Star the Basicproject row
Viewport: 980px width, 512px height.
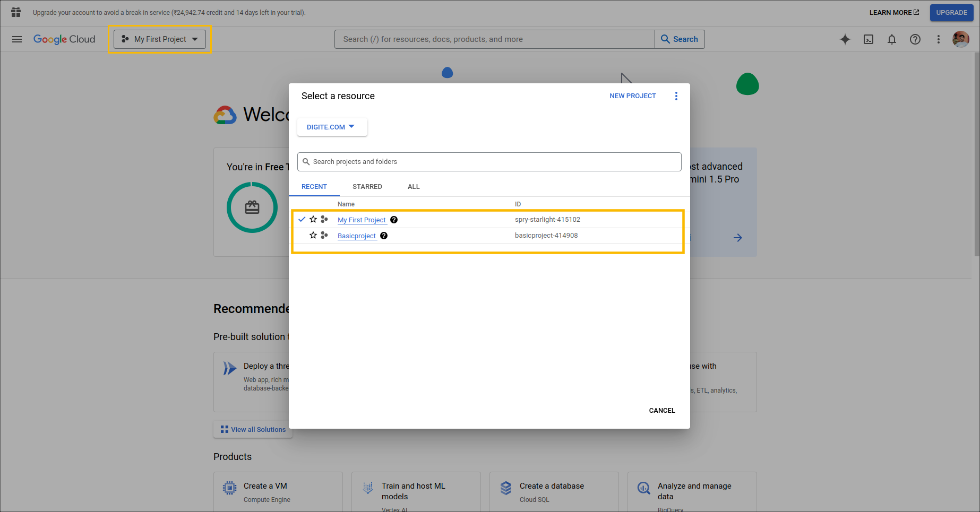pos(313,235)
